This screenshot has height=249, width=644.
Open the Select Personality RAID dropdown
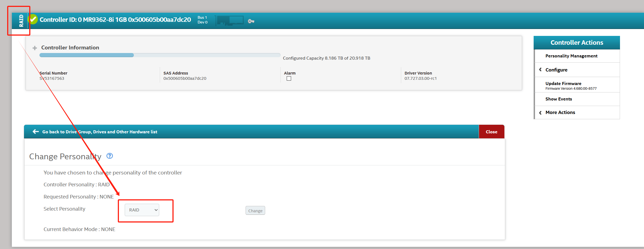(142, 210)
